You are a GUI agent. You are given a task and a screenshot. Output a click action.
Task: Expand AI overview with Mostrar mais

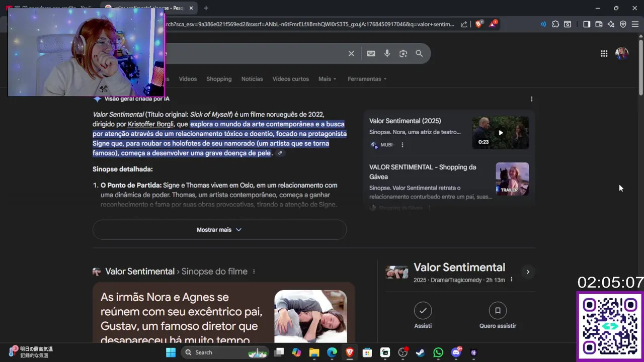[219, 230]
